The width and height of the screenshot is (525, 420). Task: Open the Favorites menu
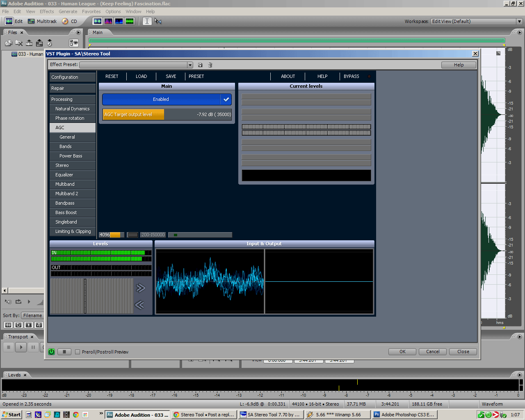pos(91,11)
